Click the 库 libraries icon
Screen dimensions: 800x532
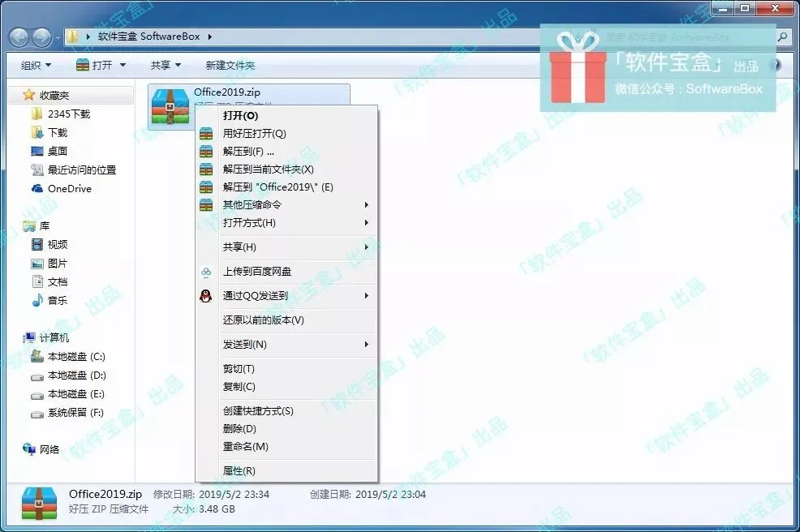coord(29,226)
